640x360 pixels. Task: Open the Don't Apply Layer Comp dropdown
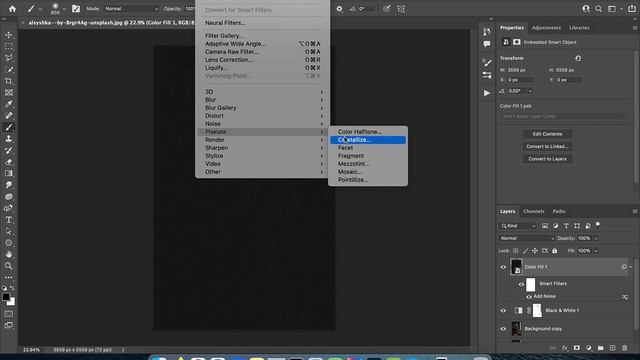pos(564,116)
